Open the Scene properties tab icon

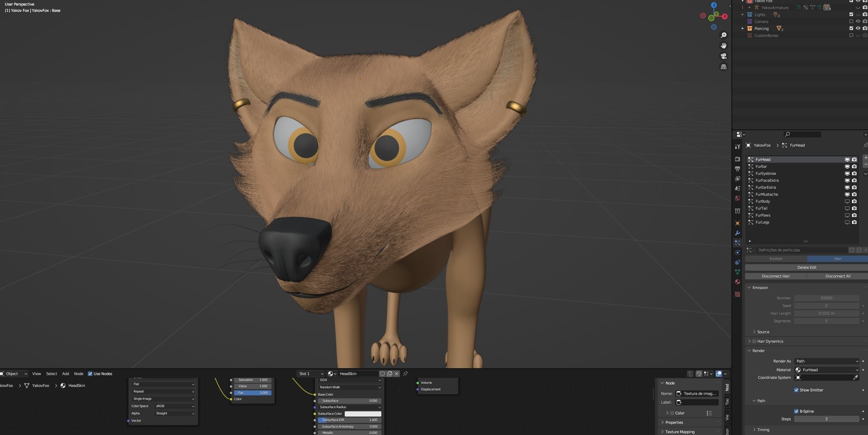click(737, 188)
